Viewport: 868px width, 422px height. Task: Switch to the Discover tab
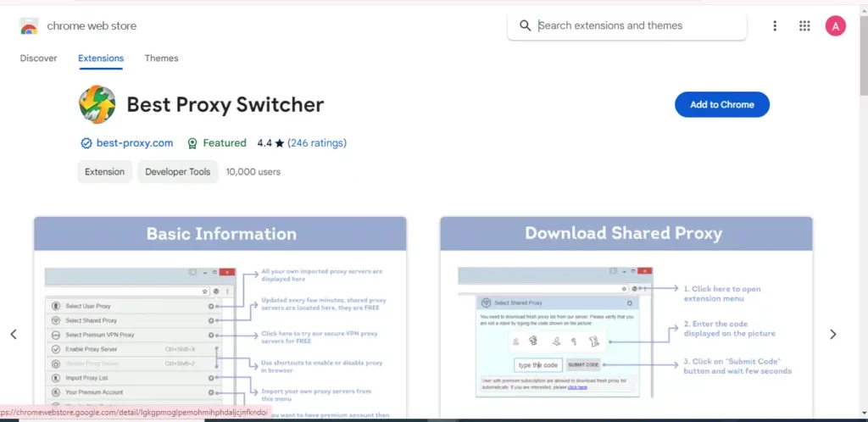[x=39, y=58]
